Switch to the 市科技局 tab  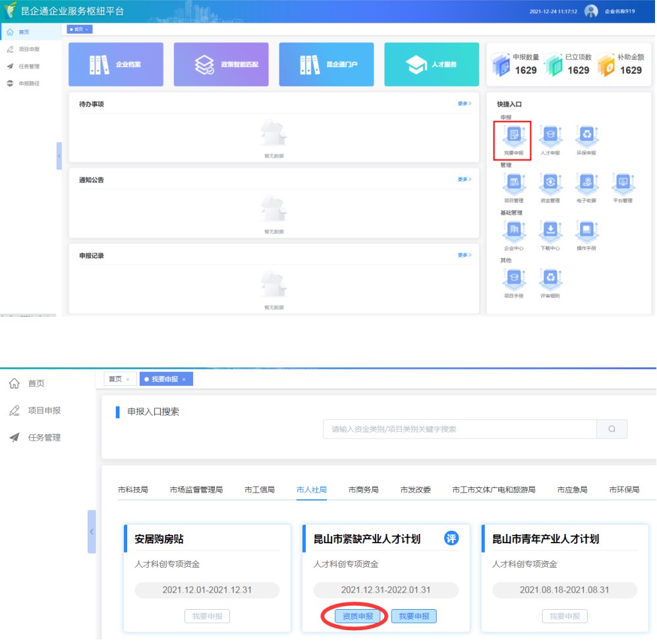[133, 490]
